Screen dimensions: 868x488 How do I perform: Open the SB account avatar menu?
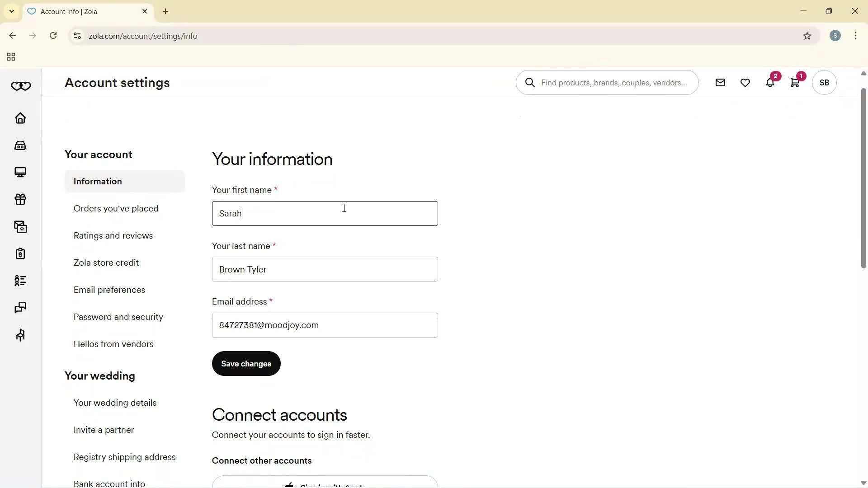point(824,82)
